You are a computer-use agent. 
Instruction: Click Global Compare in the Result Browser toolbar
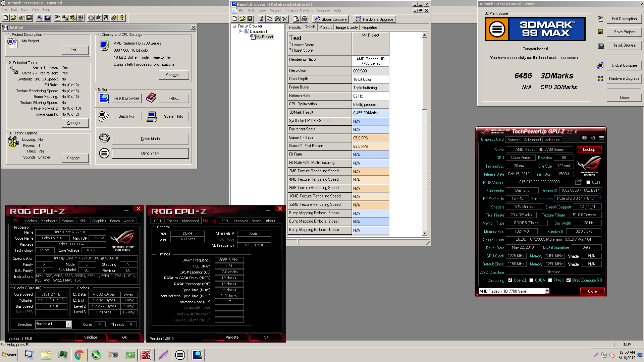click(x=331, y=19)
